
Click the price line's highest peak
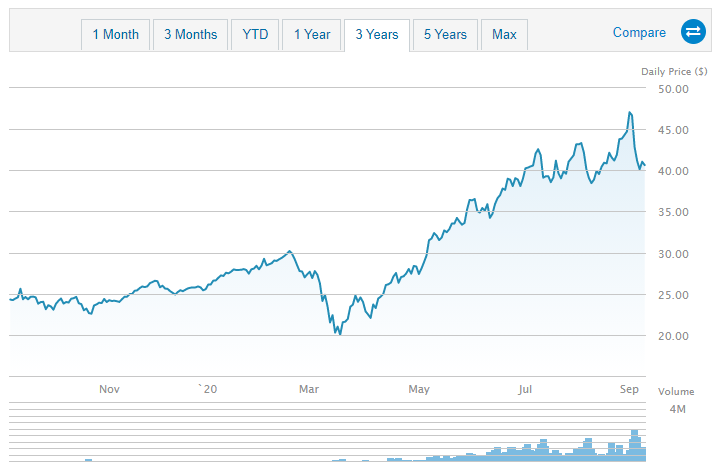pos(630,112)
